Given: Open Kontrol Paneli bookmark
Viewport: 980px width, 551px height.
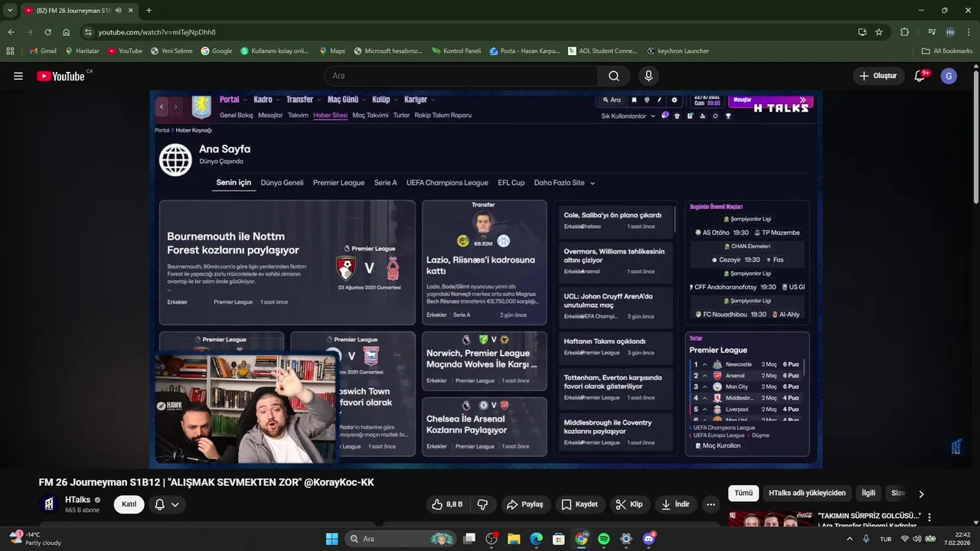Looking at the screenshot, I should [456, 51].
